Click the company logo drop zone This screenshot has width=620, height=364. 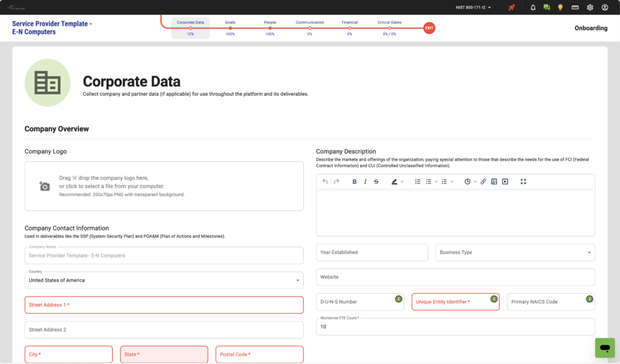164,186
